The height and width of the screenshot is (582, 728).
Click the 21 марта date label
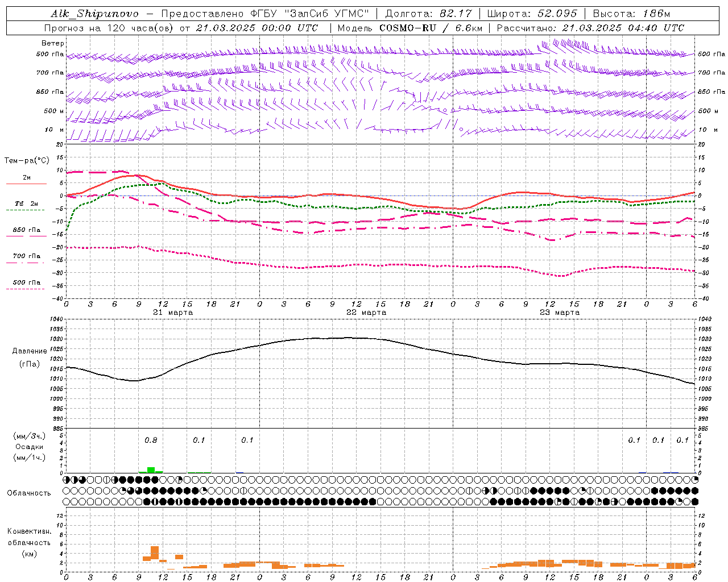(x=173, y=313)
